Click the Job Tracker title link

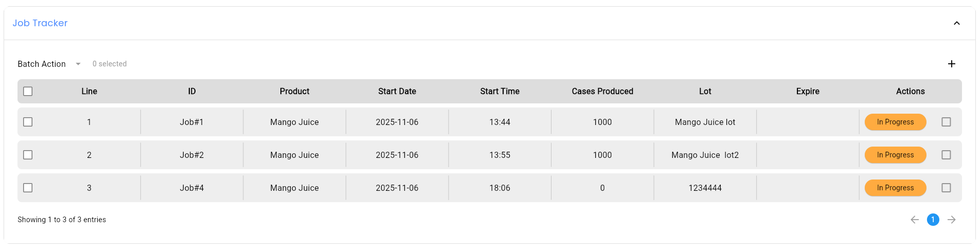[40, 23]
